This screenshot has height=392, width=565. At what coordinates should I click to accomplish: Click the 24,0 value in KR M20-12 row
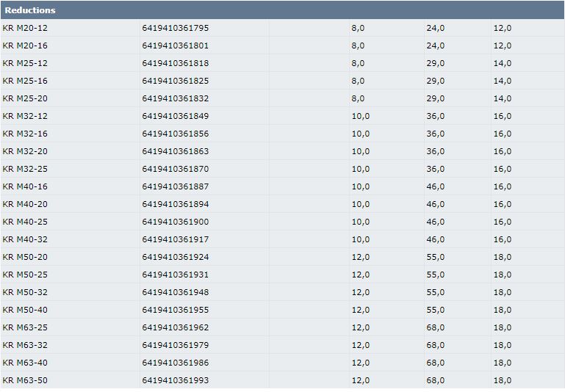click(435, 28)
